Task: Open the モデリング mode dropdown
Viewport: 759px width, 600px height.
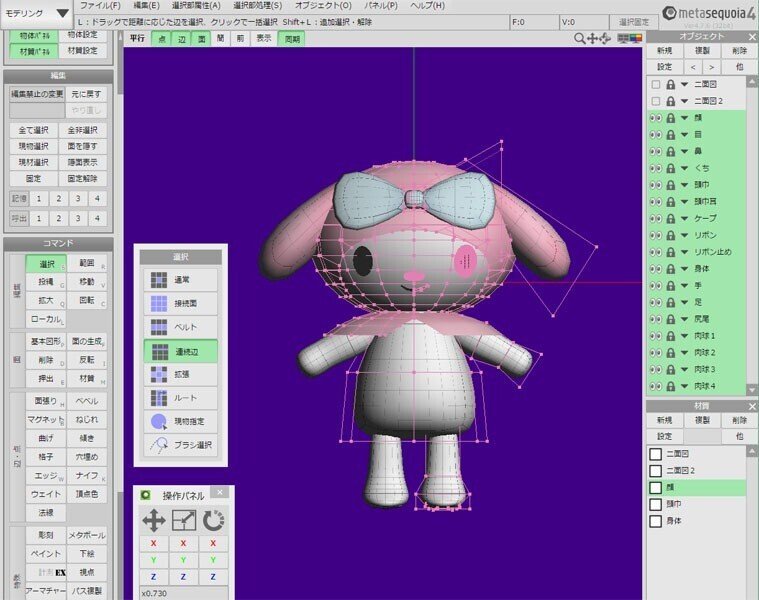Action: tap(37, 13)
